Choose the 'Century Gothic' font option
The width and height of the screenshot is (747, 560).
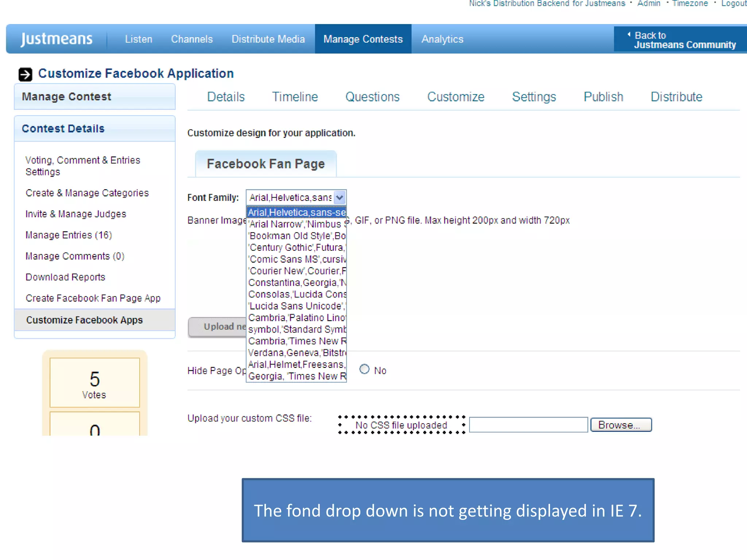297,248
